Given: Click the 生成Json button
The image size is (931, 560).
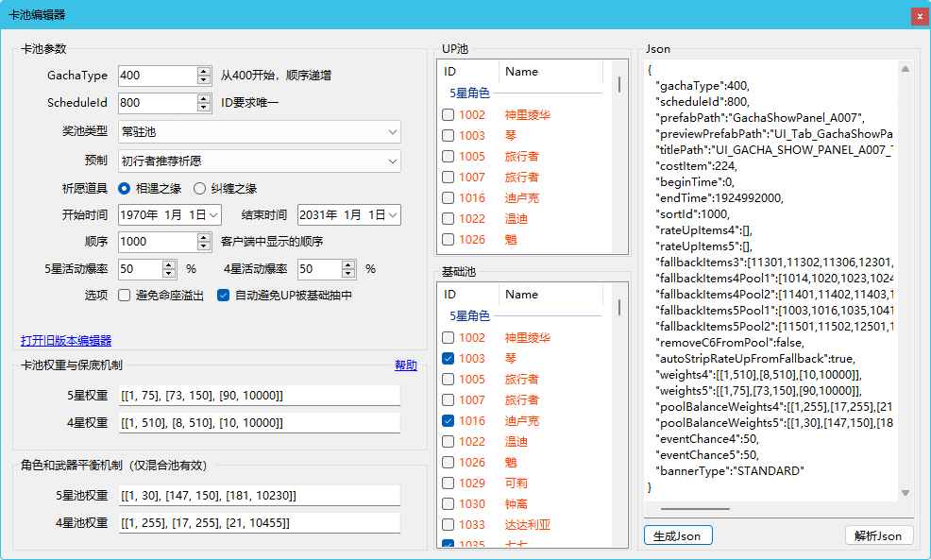Looking at the screenshot, I should 678,535.
